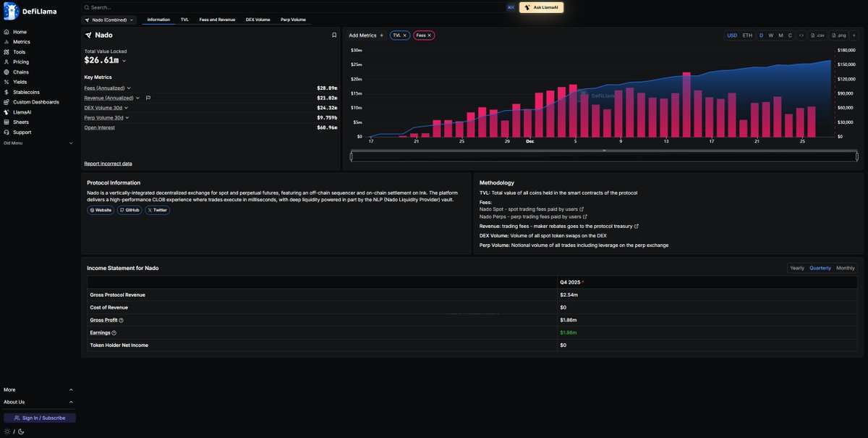Screen dimensions: 868x438
Task: Open the embed chart code icon
Action: tap(801, 35)
